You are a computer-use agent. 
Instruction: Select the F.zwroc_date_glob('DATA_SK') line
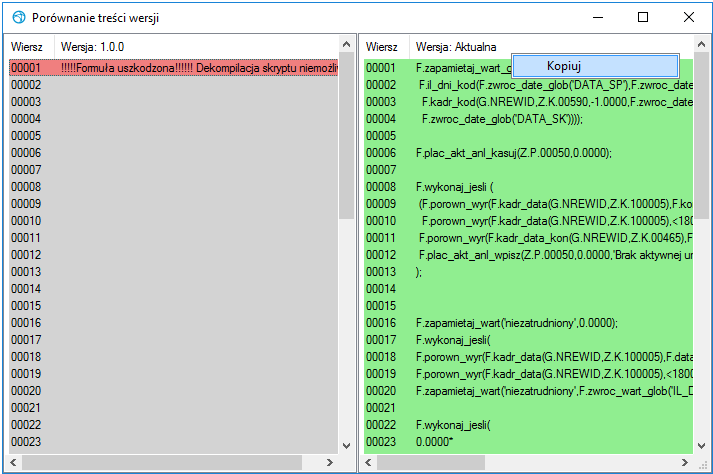click(x=528, y=119)
